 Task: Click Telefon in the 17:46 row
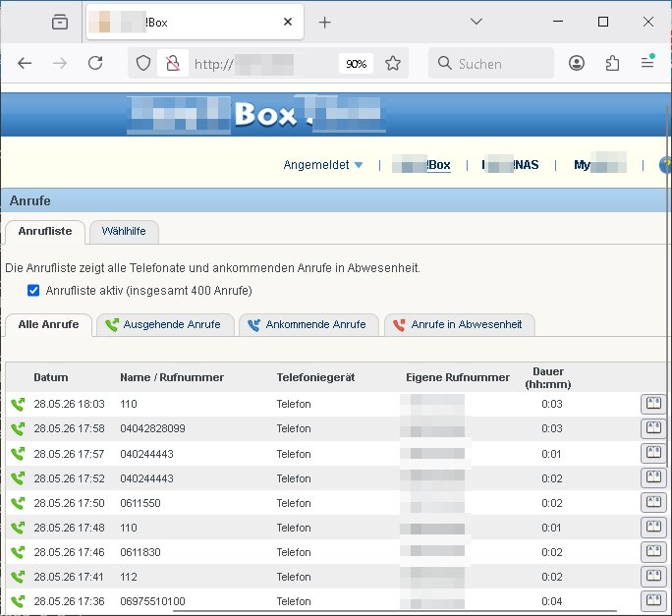(294, 552)
